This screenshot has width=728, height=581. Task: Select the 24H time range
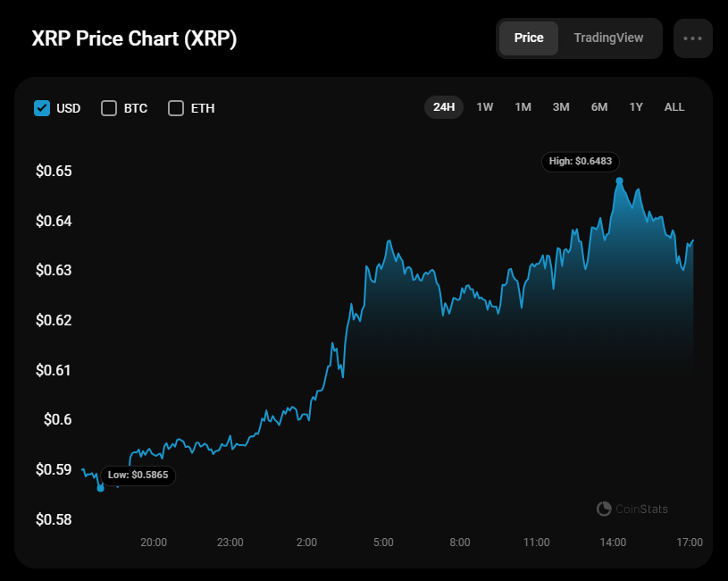click(444, 107)
